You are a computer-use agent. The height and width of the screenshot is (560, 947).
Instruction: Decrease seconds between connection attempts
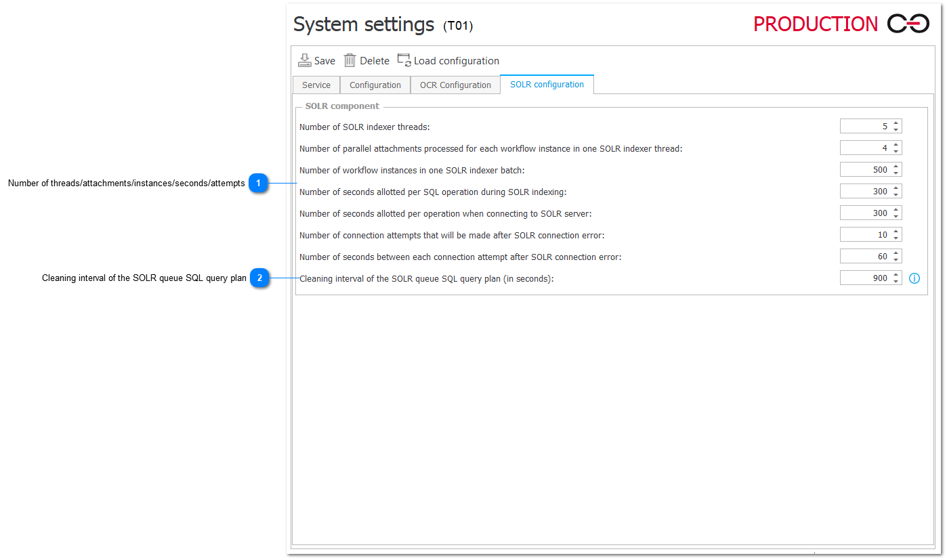pyautogui.click(x=896, y=259)
